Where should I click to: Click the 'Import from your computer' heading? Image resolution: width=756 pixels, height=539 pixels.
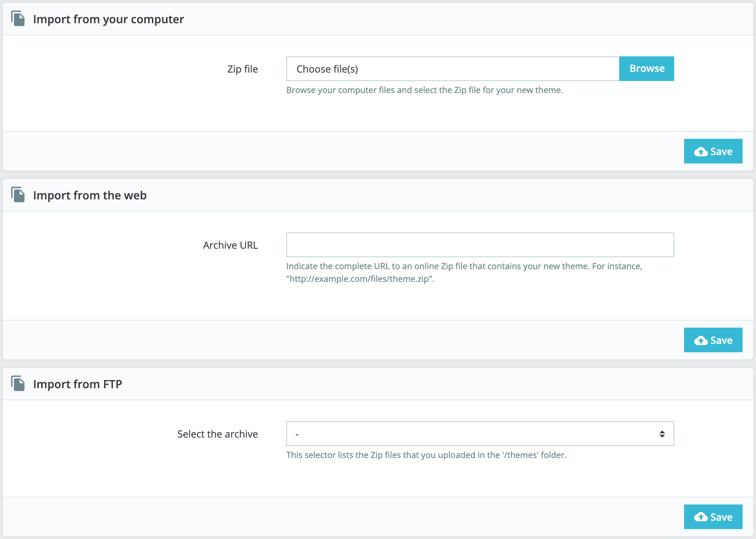tap(108, 19)
